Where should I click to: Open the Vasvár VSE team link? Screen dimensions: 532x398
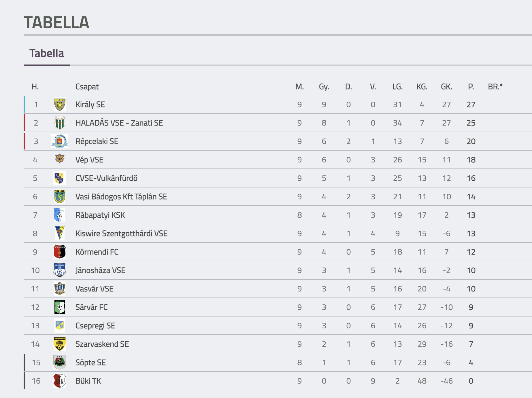tap(95, 289)
